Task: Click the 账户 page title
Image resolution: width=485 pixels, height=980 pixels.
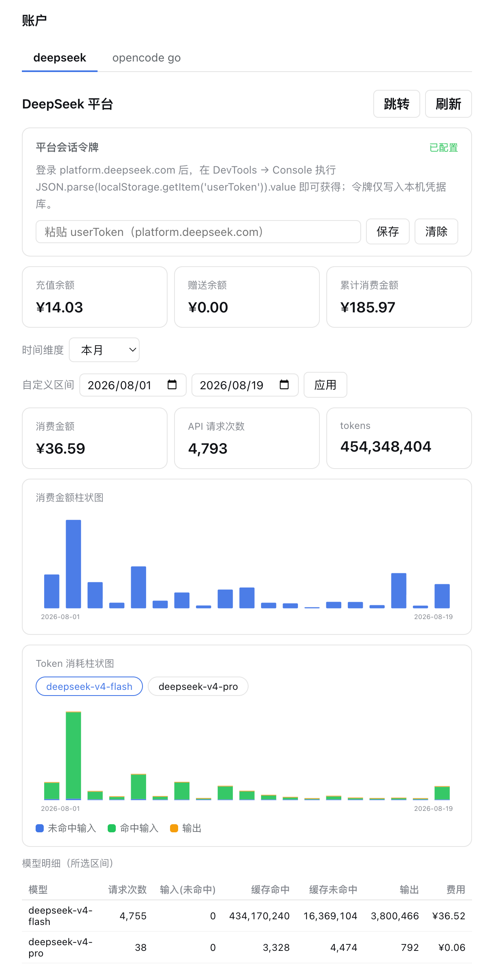Action: pyautogui.click(x=34, y=20)
